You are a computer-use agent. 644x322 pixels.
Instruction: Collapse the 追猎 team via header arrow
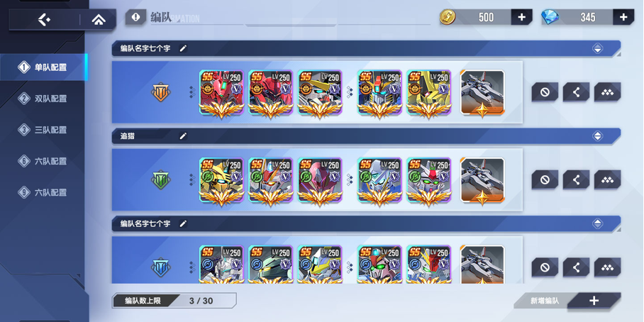pos(598,136)
